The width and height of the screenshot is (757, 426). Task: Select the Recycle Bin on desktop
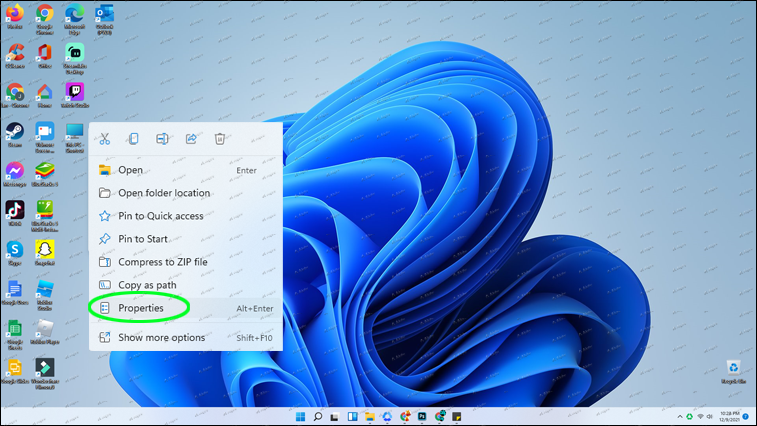(x=733, y=371)
